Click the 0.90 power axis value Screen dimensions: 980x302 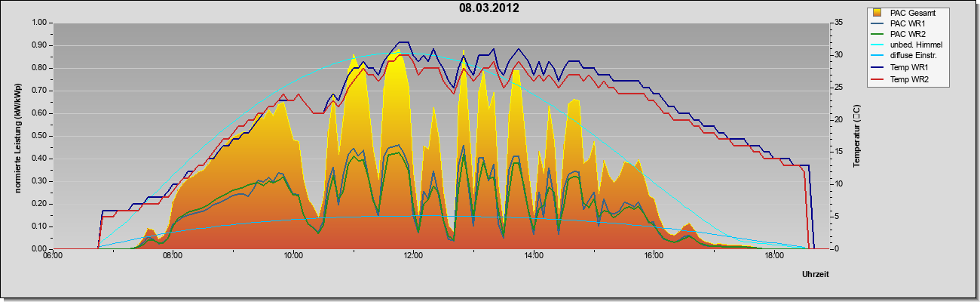tap(38, 45)
